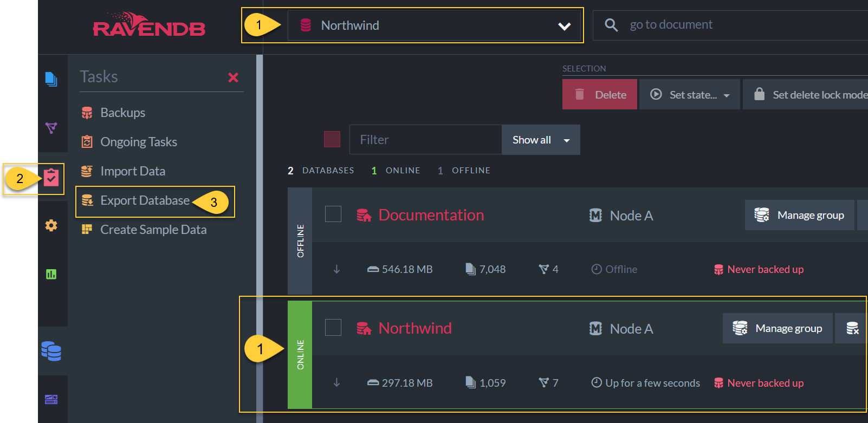Click Documentation Offline status text
Viewport: 868px width, 423px height.
point(614,269)
